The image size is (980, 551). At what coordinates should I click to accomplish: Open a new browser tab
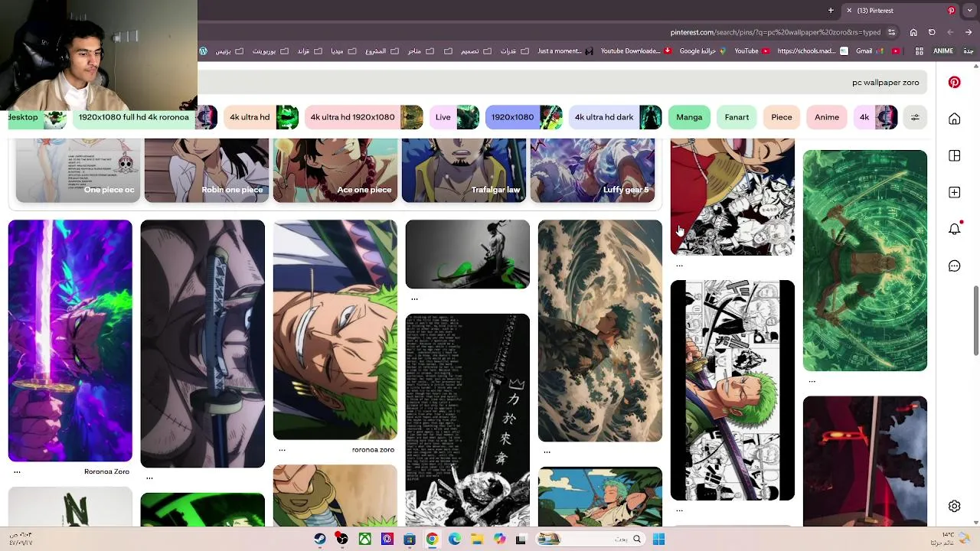[831, 11]
